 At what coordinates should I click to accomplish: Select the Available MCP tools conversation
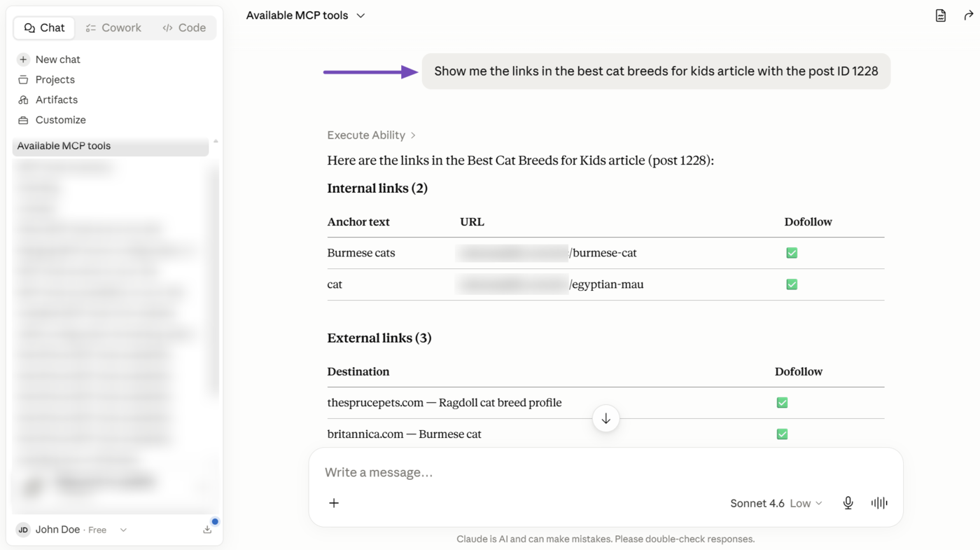(x=111, y=146)
